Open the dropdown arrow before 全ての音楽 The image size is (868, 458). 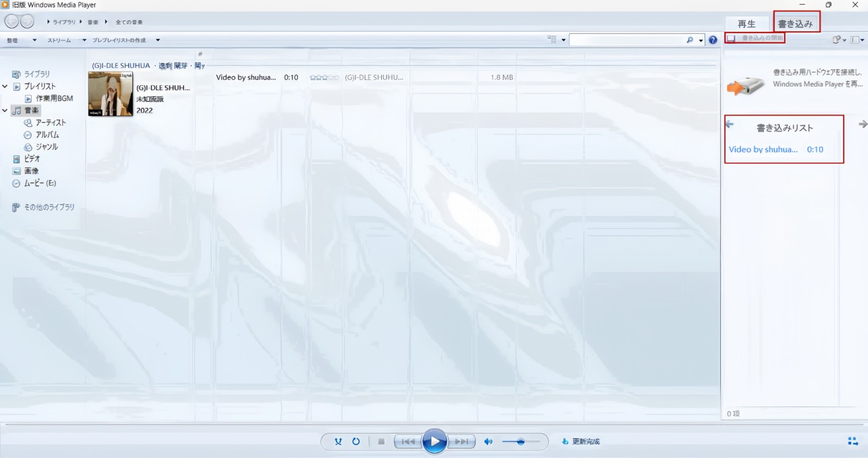click(x=106, y=22)
